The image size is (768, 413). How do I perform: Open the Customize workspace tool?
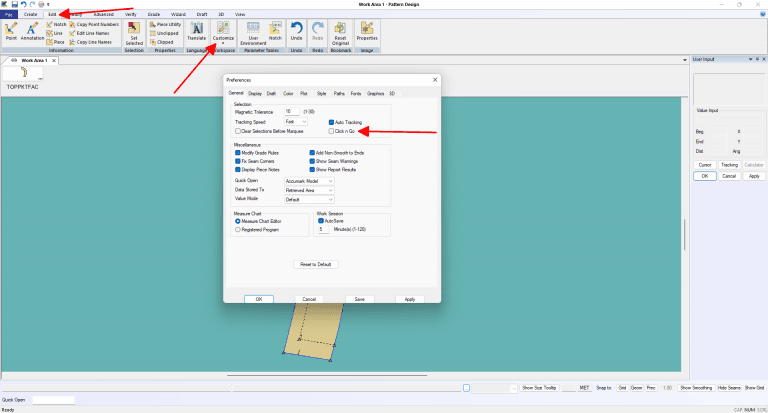click(x=223, y=33)
